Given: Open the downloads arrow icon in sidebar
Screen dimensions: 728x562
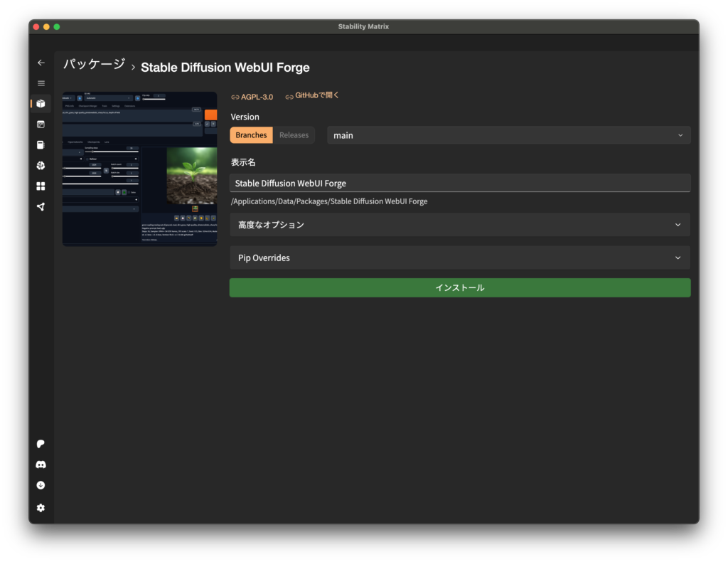Looking at the screenshot, I should pyautogui.click(x=41, y=485).
